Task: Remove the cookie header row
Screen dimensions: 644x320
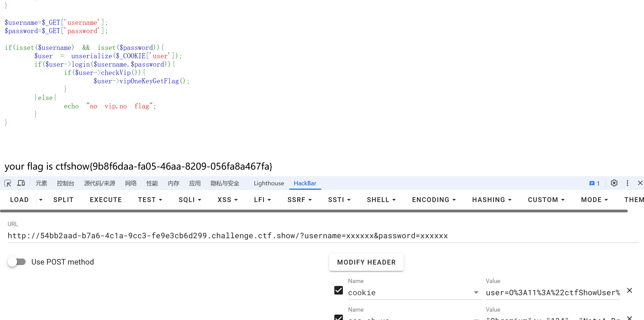Action: tap(629, 290)
